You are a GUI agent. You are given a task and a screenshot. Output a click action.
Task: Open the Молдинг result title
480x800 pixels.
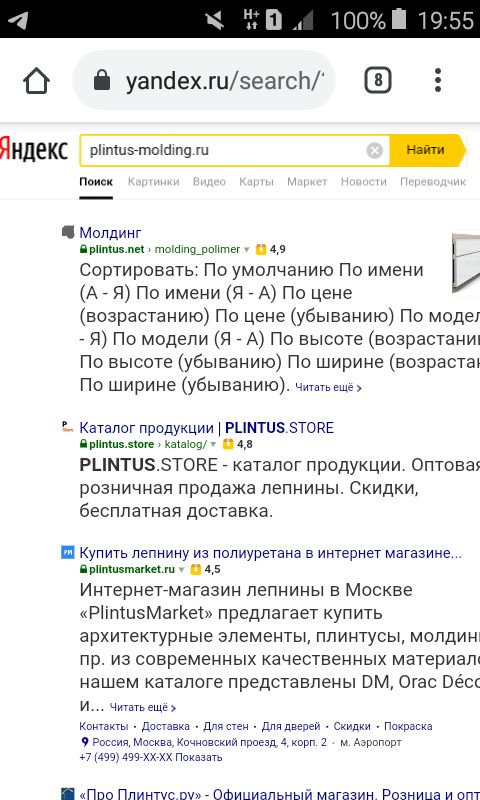tap(110, 233)
